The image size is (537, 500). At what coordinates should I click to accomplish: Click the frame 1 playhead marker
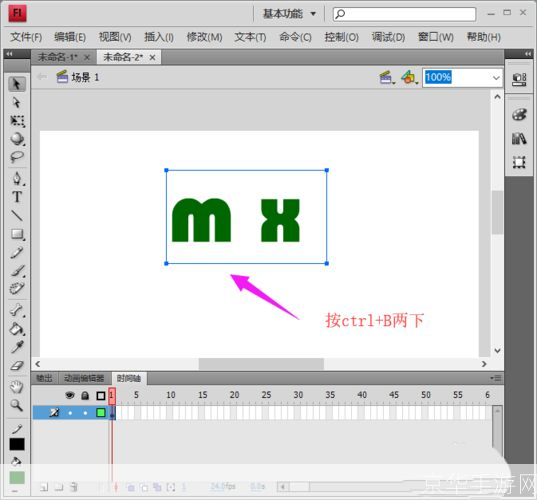point(112,396)
